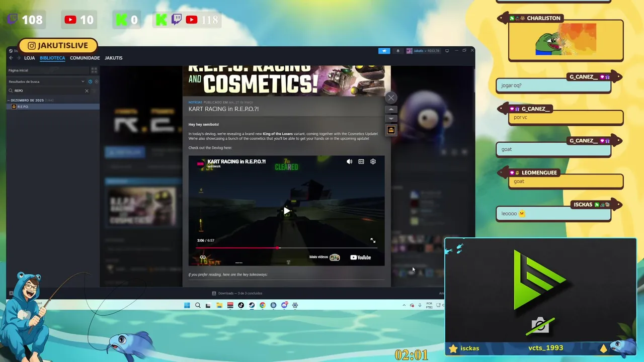Screen dimensions: 644x362
Task: Open Discord from the taskbar
Action: (284, 305)
